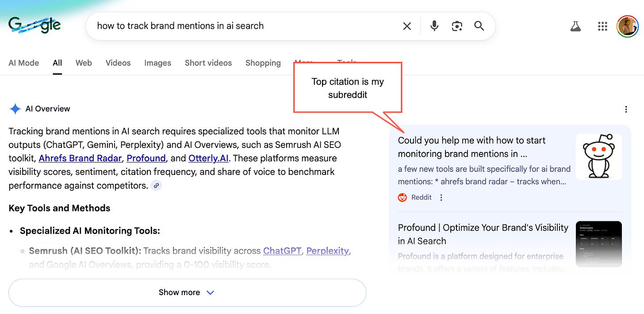Click the Reddit Snoo thumbnail
Viewport: 644px width, 314px height.
point(599,157)
